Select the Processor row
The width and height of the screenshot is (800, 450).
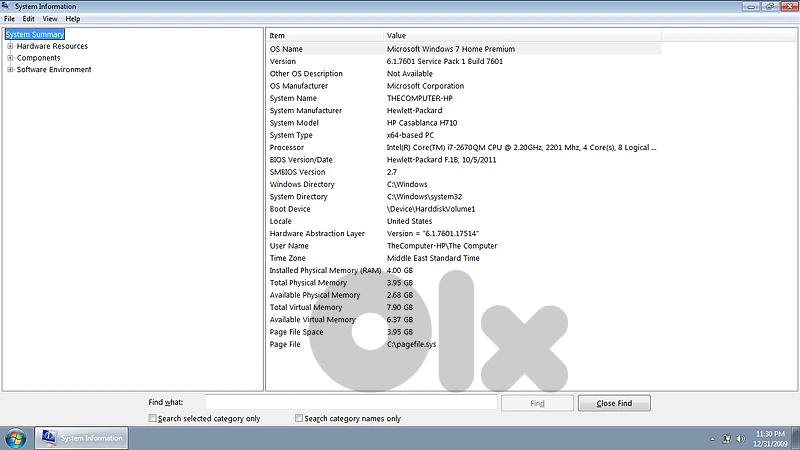pos(464,147)
